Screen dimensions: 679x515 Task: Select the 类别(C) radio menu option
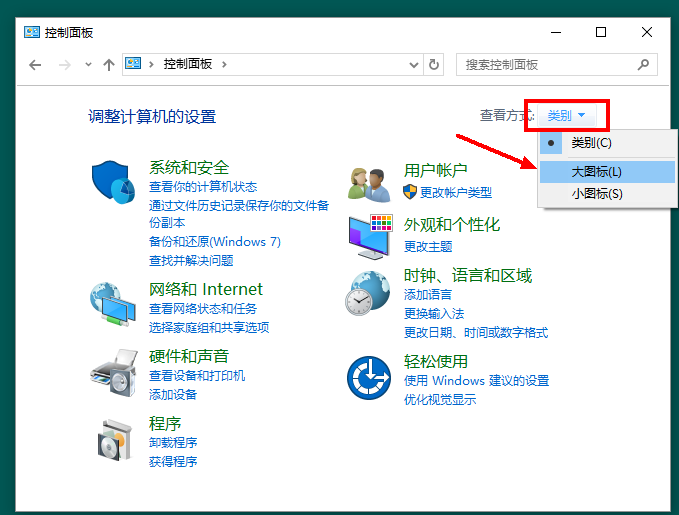(x=591, y=143)
